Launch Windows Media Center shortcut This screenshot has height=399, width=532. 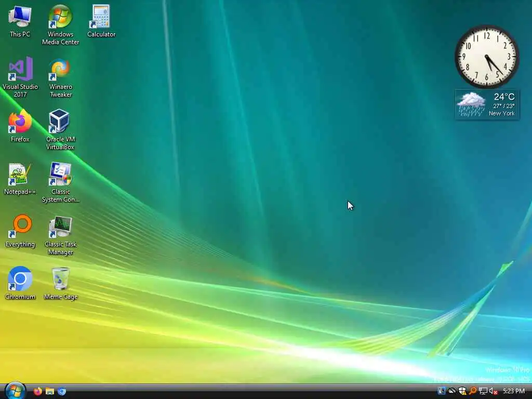coord(60,25)
